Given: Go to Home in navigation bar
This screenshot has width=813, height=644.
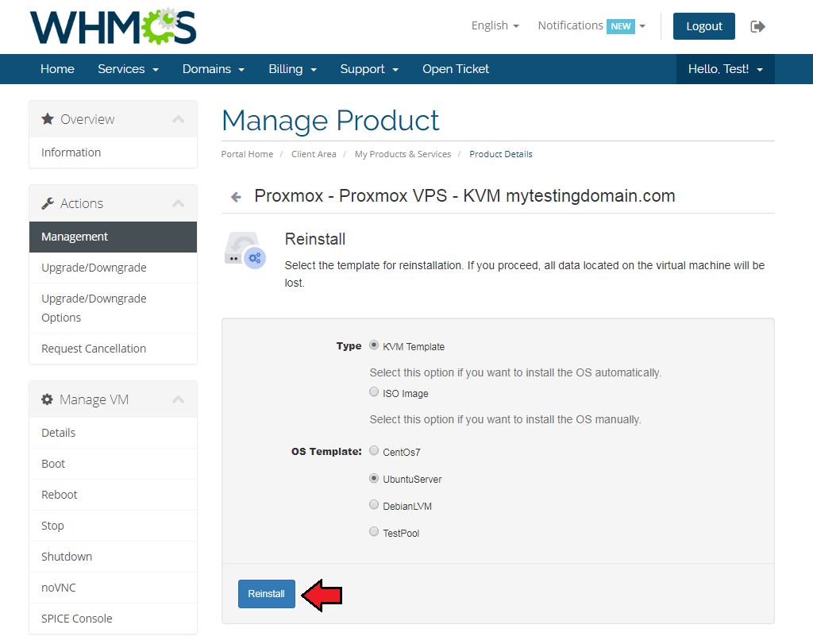Looking at the screenshot, I should tap(57, 69).
